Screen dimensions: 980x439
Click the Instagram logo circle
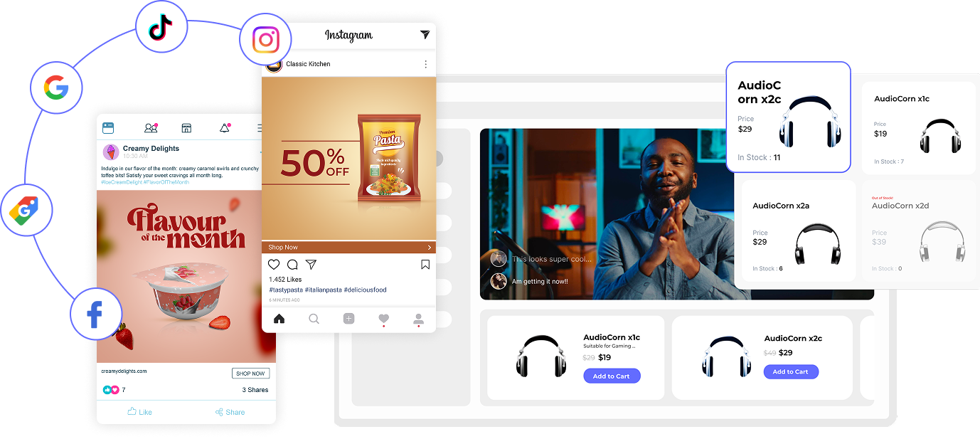[x=265, y=40]
